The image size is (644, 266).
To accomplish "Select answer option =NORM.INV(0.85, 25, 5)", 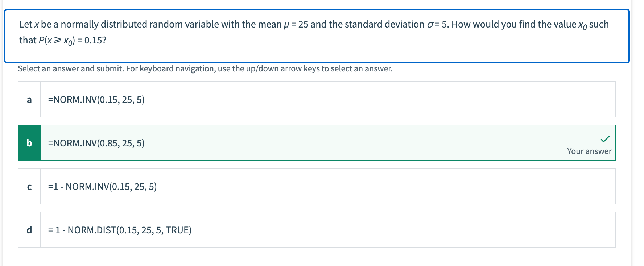I will point(96,142).
